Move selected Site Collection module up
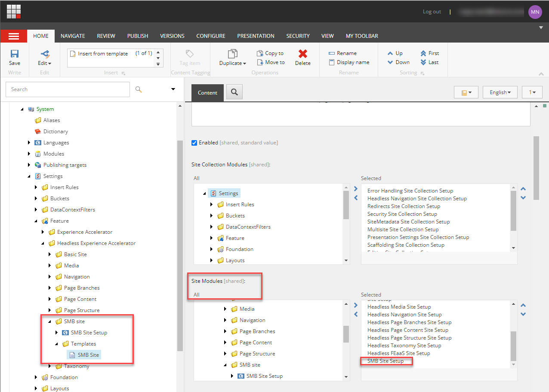 point(523,189)
